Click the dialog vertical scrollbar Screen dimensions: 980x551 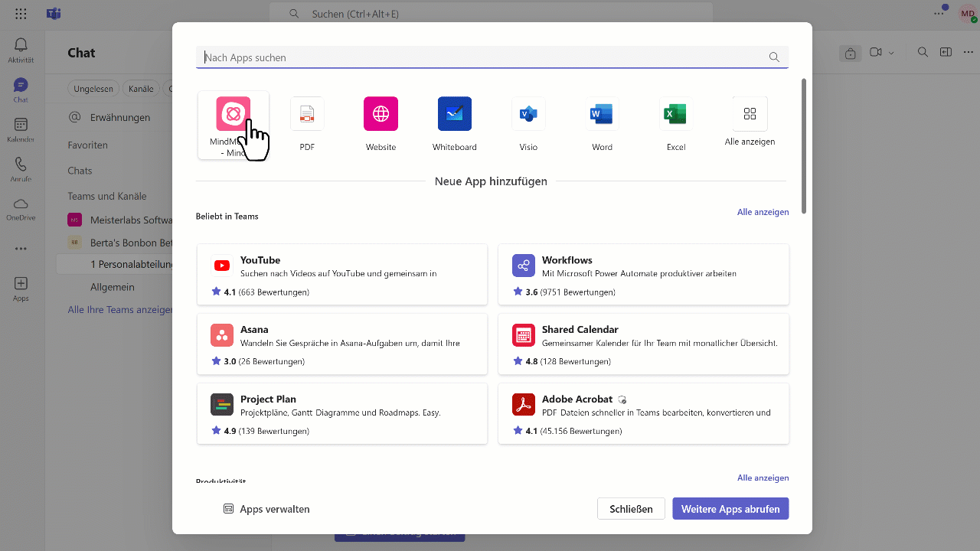(x=803, y=145)
